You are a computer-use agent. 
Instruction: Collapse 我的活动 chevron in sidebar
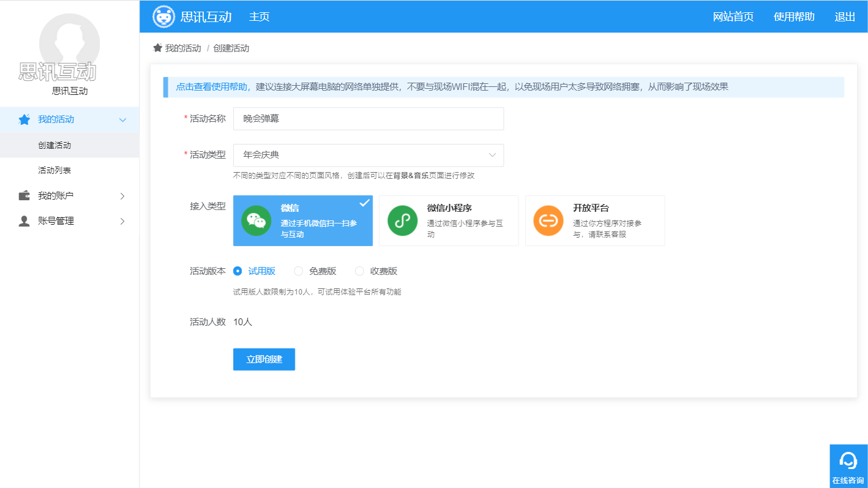pos(122,120)
